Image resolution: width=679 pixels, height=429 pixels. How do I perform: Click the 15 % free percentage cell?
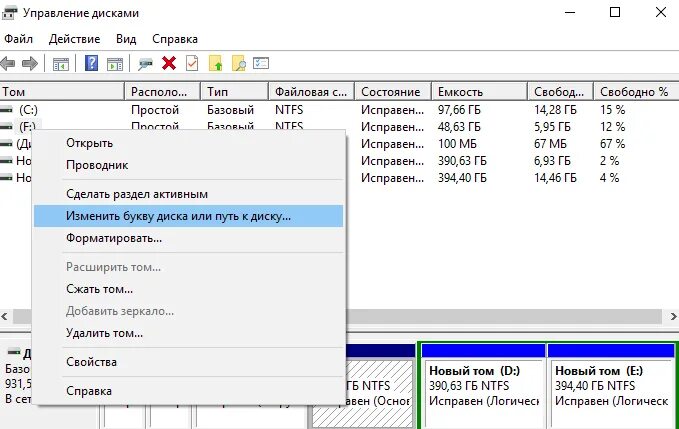click(612, 110)
